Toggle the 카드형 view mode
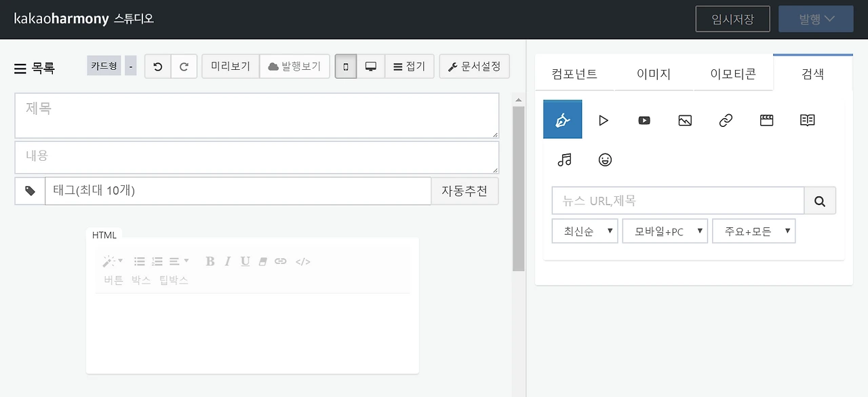This screenshot has height=397, width=868. (104, 66)
